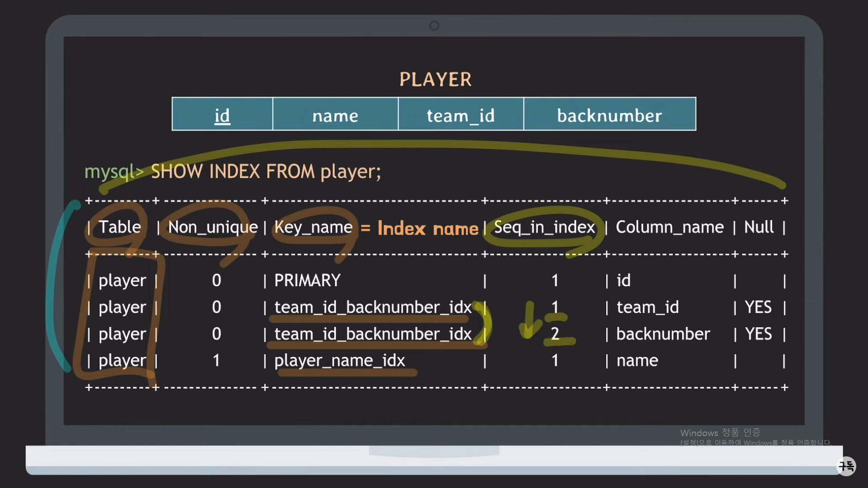Screen dimensions: 868x488
Task: Click the Column_name header
Action: tap(670, 227)
